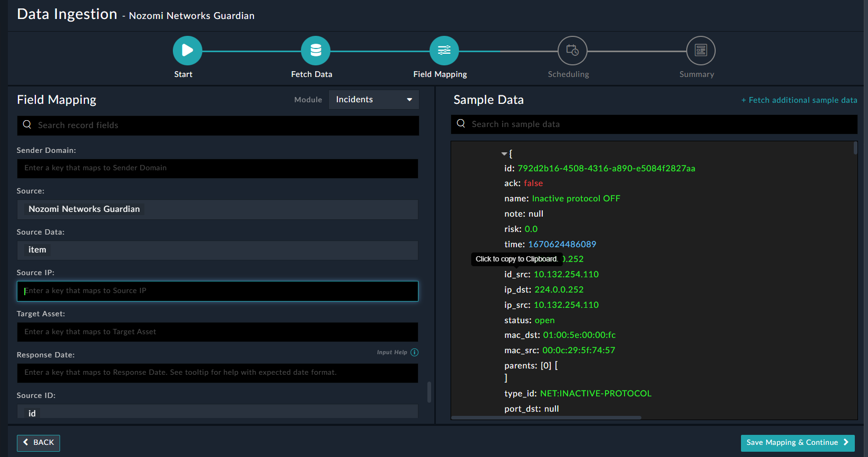868x457 pixels.
Task: Click the Input Help info icon
Action: (x=414, y=353)
